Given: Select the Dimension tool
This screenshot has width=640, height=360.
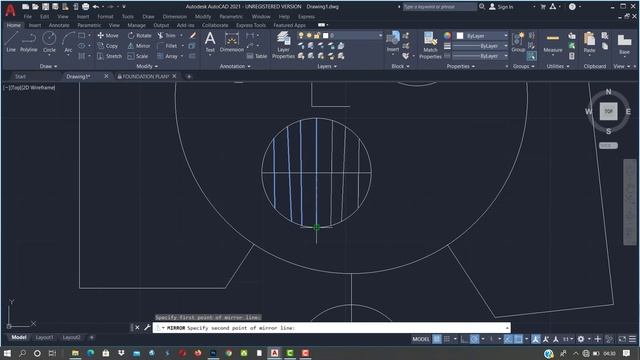Looking at the screenshot, I should pyautogui.click(x=231, y=42).
